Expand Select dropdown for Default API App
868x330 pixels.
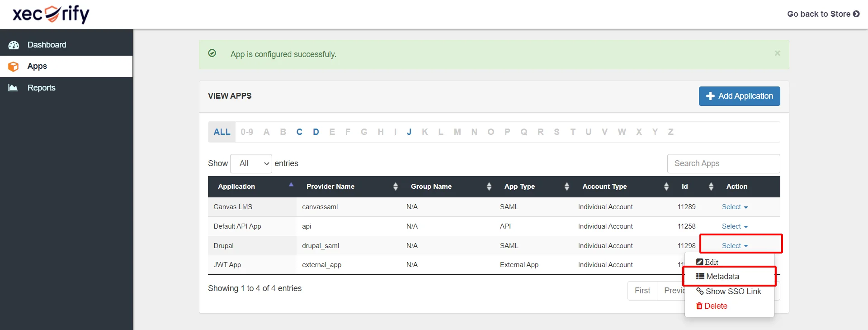coord(735,226)
